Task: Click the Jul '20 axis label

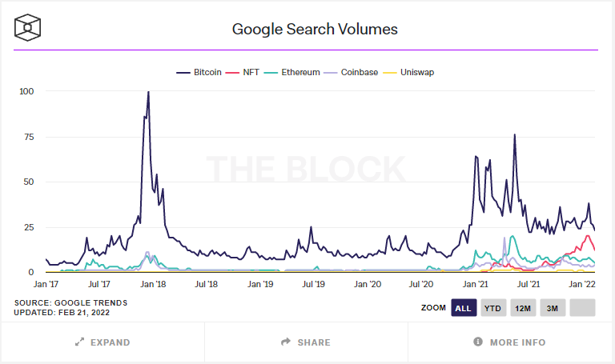Action: pyautogui.click(x=421, y=284)
